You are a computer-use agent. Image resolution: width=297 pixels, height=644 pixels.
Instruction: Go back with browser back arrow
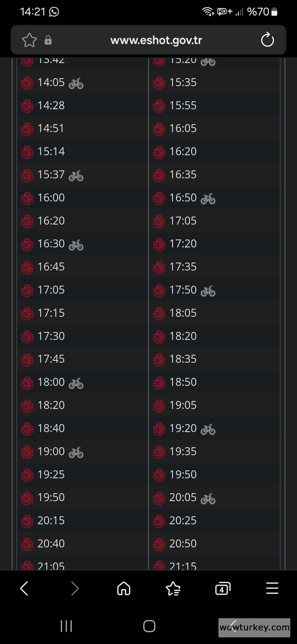coord(24,589)
